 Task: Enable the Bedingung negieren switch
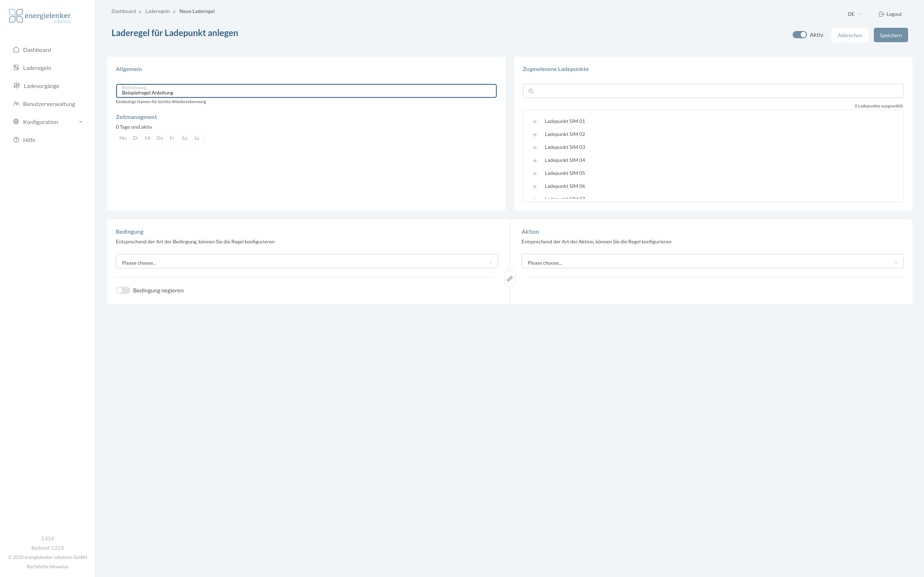[x=123, y=290]
